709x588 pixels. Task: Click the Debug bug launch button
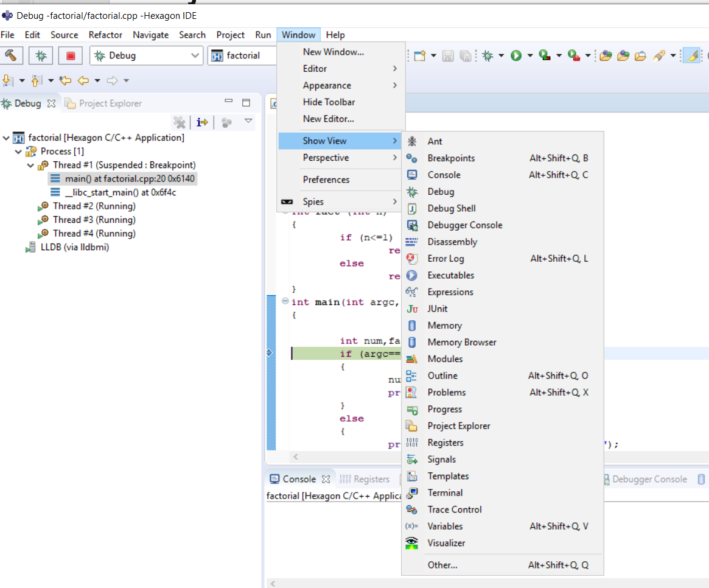(x=41, y=55)
